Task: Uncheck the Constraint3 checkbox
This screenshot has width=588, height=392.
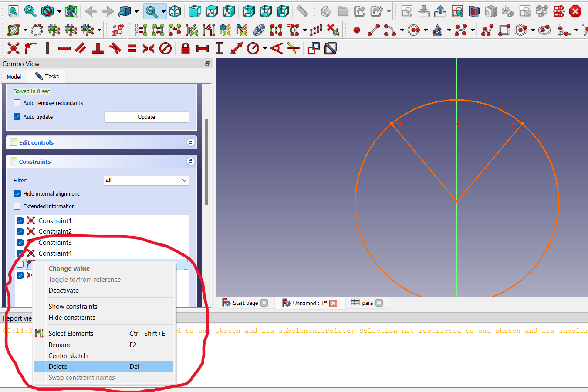Action: tap(20, 243)
